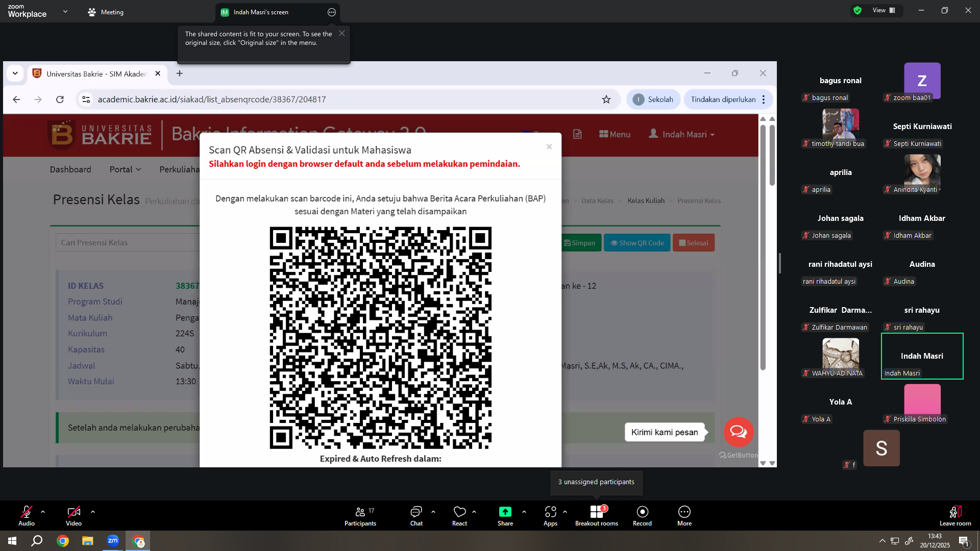Open share options ellipsis on screen tab
The image size is (980, 551).
click(x=332, y=12)
